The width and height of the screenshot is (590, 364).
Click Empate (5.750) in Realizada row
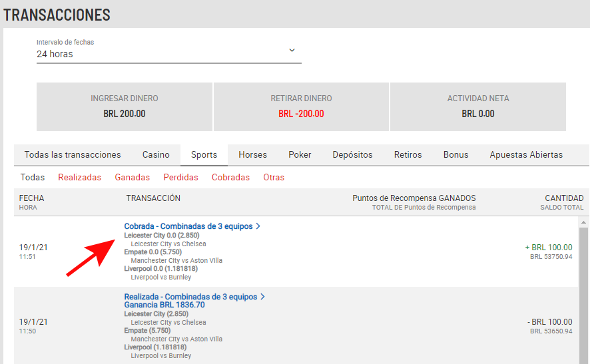pyautogui.click(x=147, y=330)
